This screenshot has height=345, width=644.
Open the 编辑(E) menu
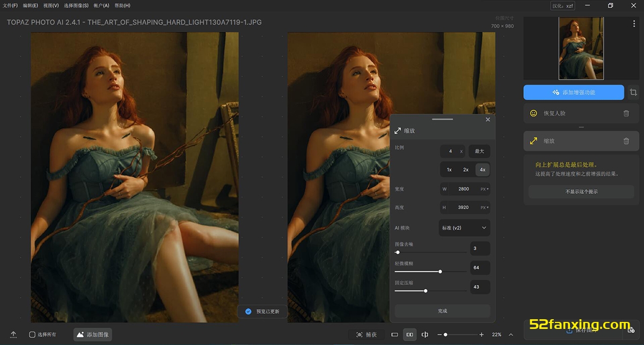[30, 5]
